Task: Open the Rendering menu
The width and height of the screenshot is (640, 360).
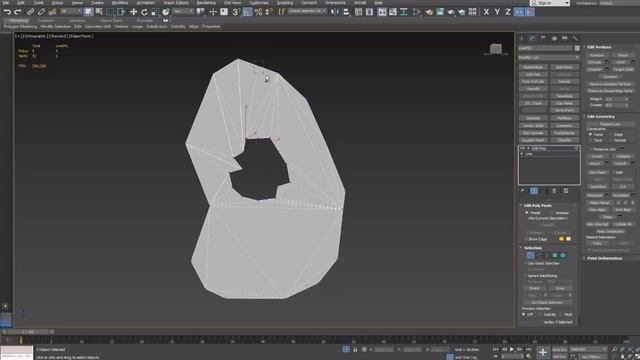Action: [206, 3]
